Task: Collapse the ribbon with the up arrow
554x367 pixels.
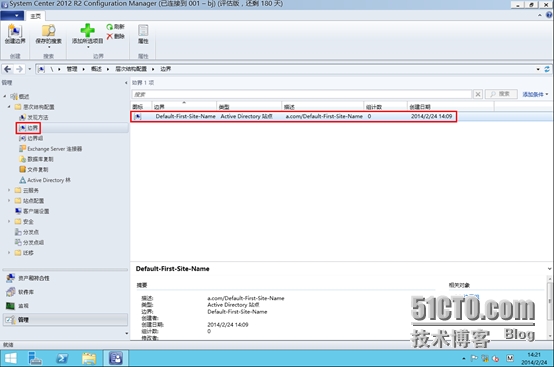Action: pyautogui.click(x=540, y=15)
